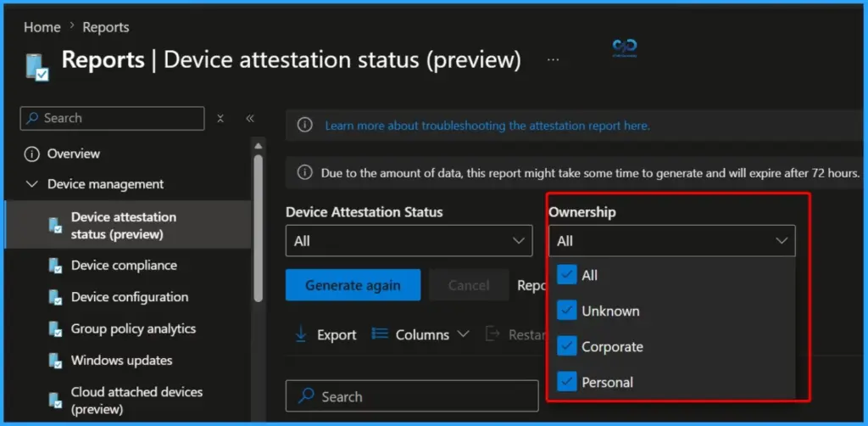Click the Columns list icon
The height and width of the screenshot is (426, 868).
tap(380, 334)
